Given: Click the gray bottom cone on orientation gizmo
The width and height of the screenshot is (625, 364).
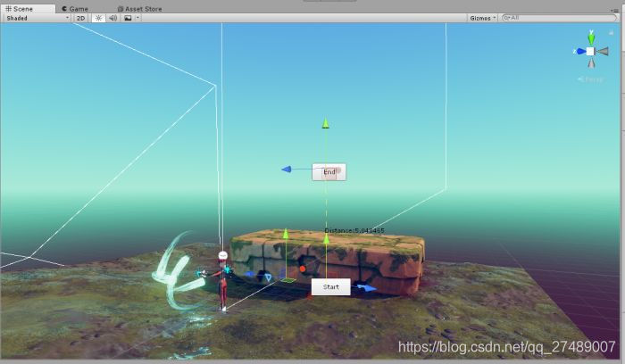Looking at the screenshot, I should (x=591, y=63).
